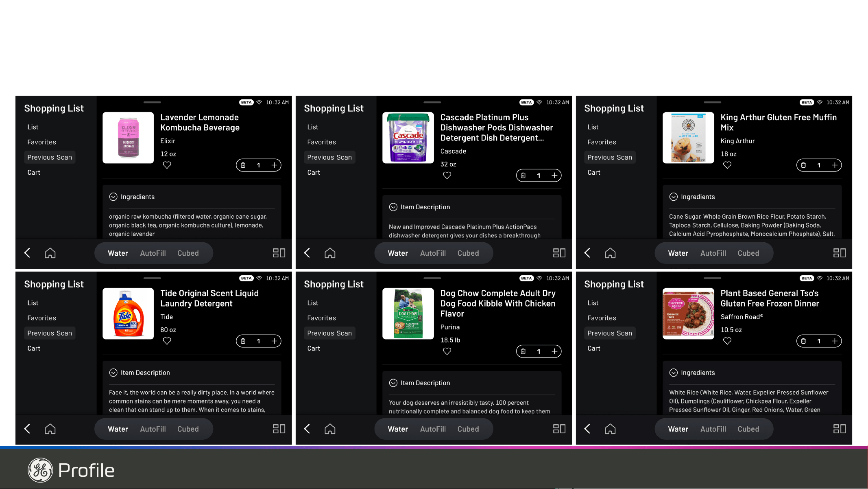Go back on the Cascade screen
Viewport: 868px width, 489px height.
(307, 253)
